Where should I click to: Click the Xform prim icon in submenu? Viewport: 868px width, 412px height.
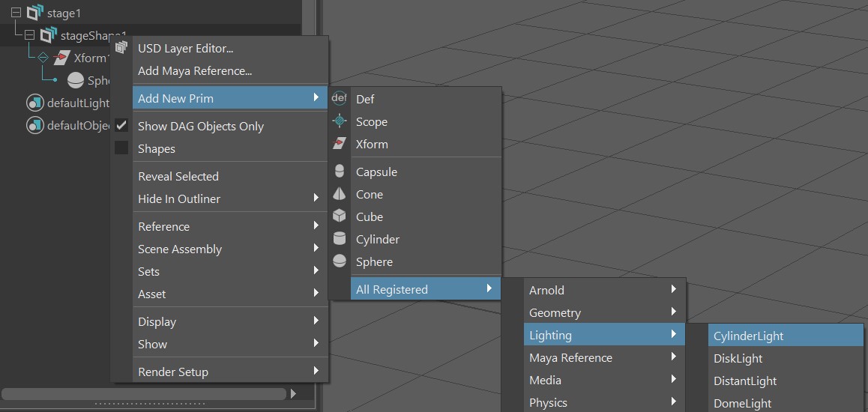coord(340,143)
